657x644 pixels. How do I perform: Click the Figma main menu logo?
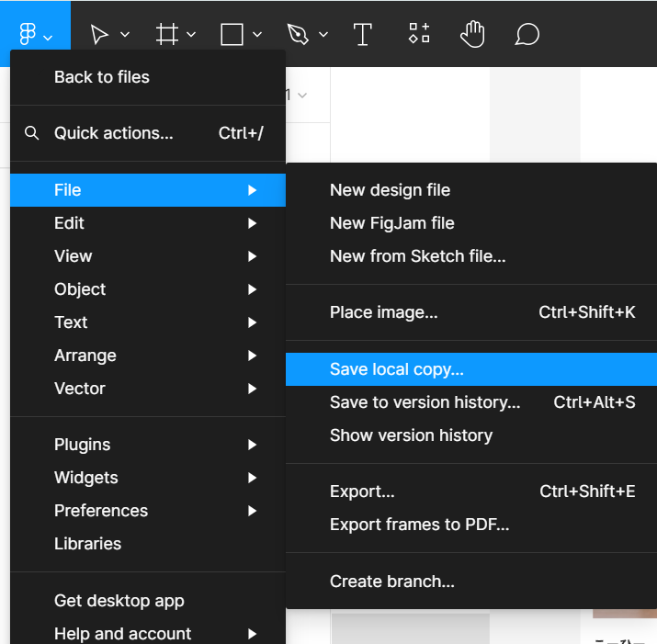coord(28,35)
